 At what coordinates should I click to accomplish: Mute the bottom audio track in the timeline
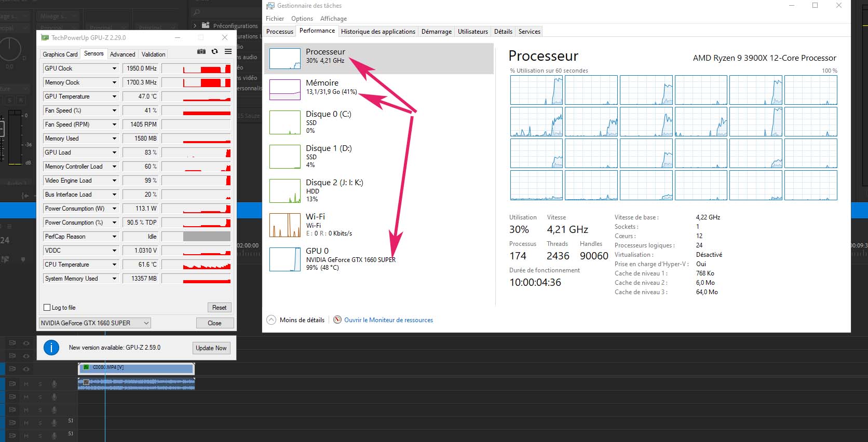[26, 436]
